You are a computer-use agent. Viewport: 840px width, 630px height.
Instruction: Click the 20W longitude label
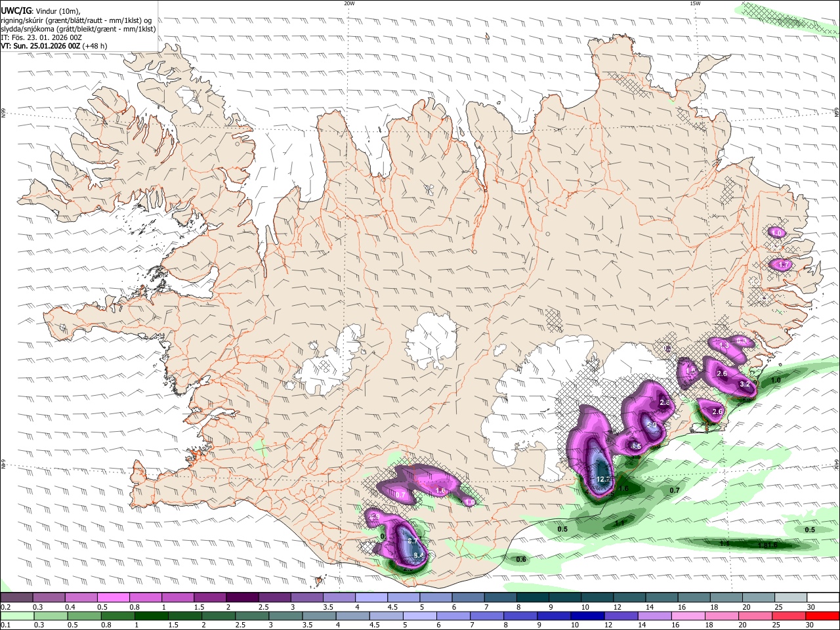pos(349,3)
